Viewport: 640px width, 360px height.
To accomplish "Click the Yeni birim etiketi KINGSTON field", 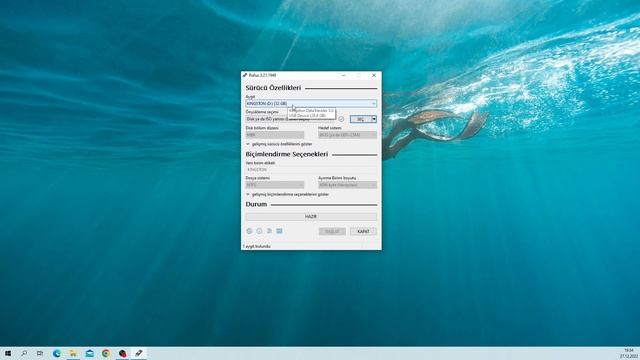I will point(311,169).
